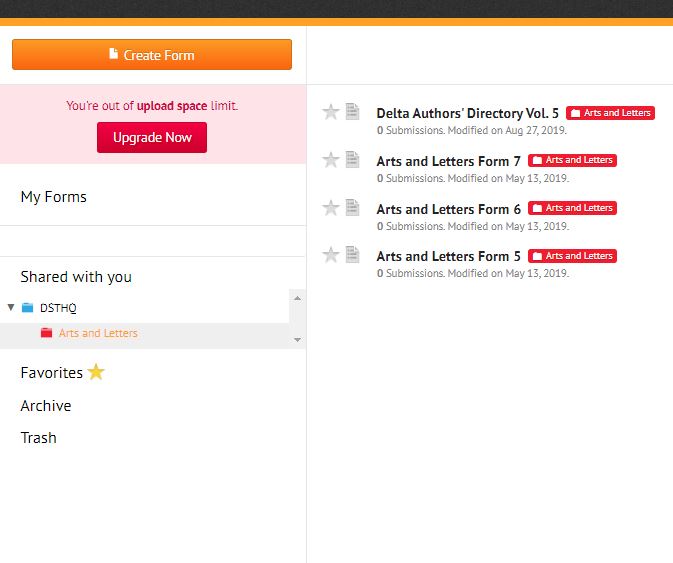Screen dimensions: 673x563
Task: Click document icon for Arts and Letters Form 7
Action: [x=352, y=160]
